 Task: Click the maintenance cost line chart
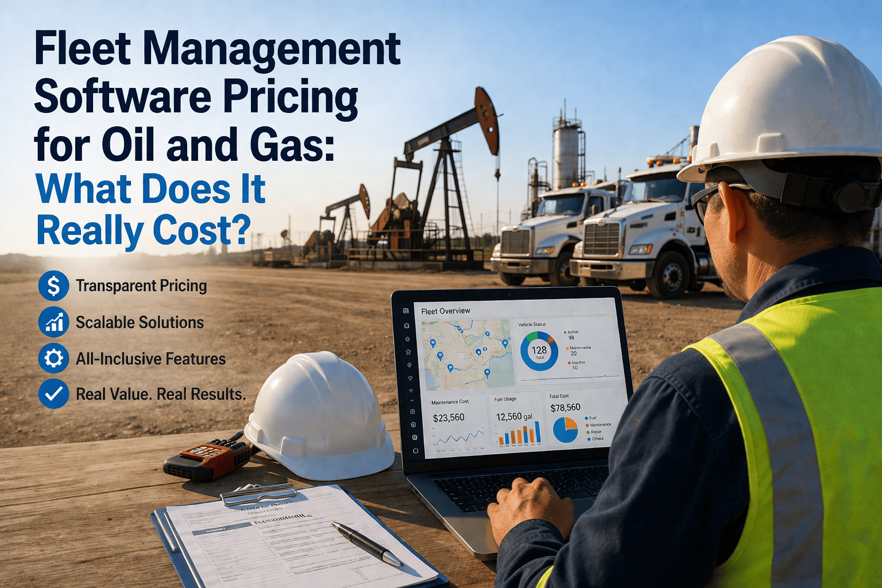[458, 439]
